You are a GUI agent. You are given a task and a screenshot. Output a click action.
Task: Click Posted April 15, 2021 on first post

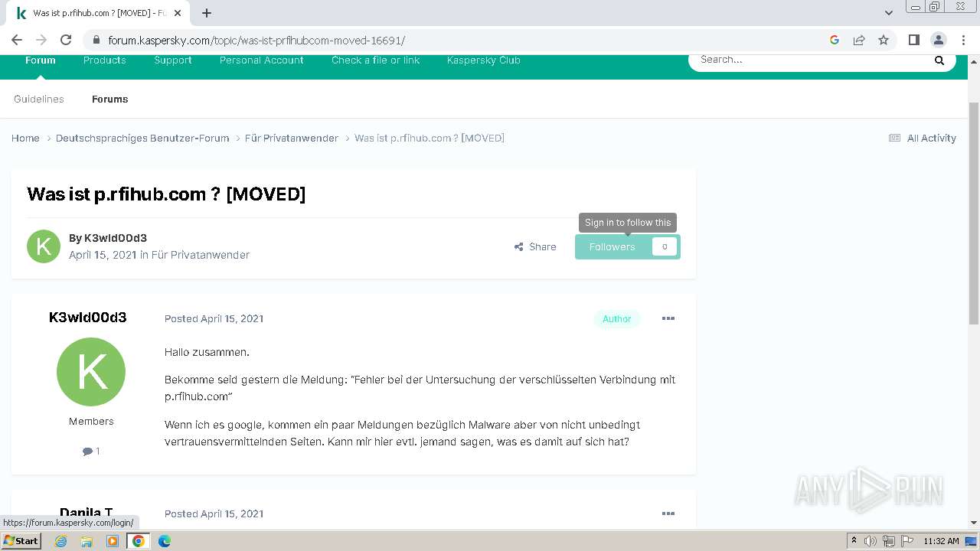214,318
